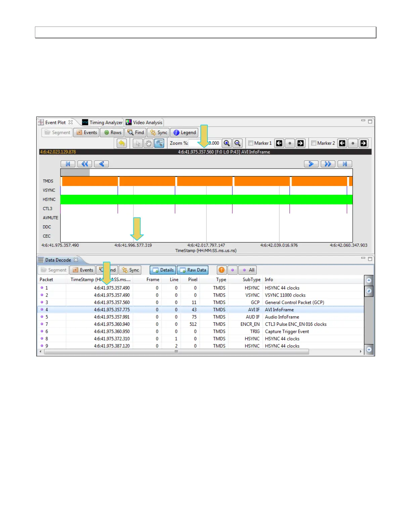Screen dimensions: 411x532
Task: Click Find in Event Plot toolbar
Action: [x=135, y=133]
